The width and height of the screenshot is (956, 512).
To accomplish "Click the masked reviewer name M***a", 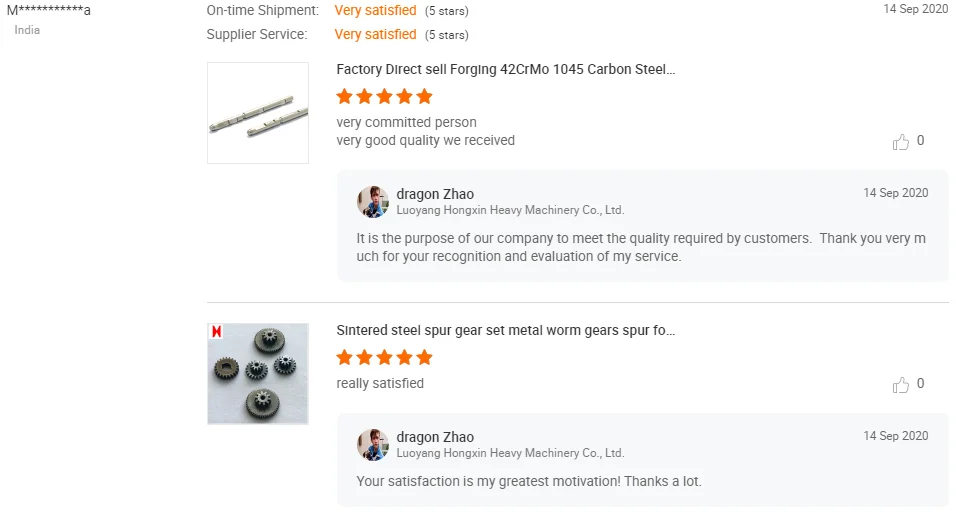I will (49, 11).
